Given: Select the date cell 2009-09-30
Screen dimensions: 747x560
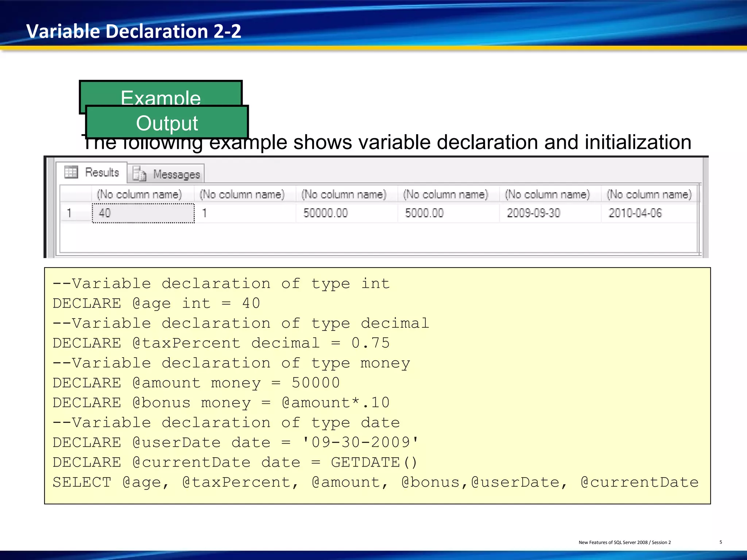Looking at the screenshot, I should tap(550, 213).
